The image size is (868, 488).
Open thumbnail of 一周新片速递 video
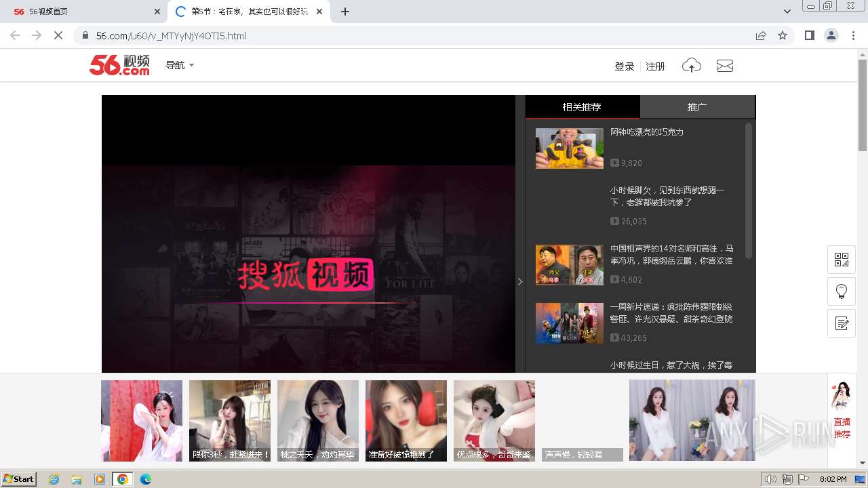click(x=570, y=323)
